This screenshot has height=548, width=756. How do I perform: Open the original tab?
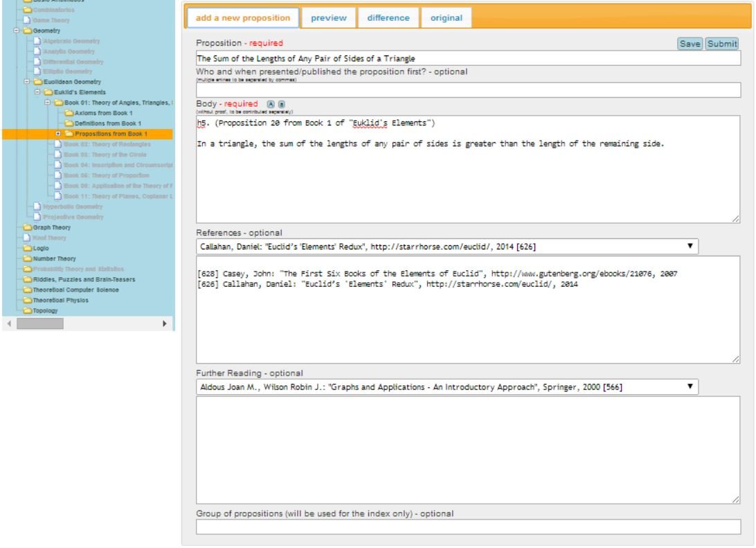(447, 18)
